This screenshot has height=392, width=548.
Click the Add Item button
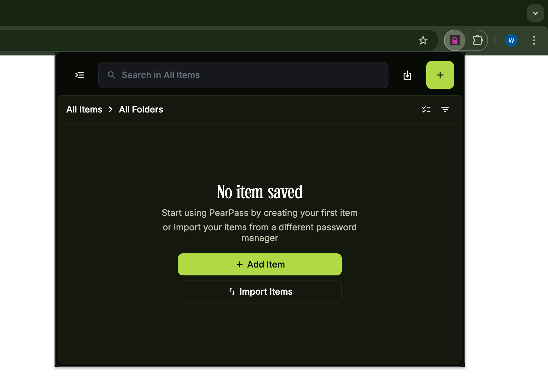[259, 264]
